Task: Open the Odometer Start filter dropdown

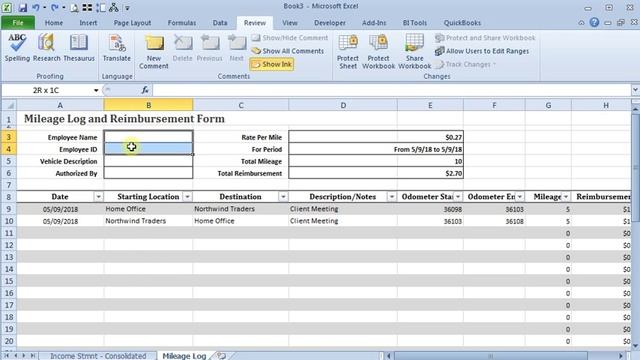Action: pos(458,197)
